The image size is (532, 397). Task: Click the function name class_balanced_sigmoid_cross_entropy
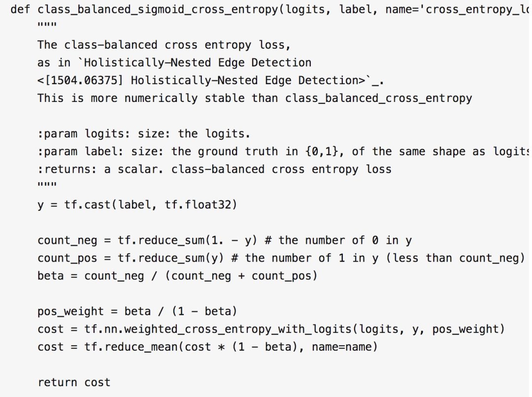click(158, 9)
